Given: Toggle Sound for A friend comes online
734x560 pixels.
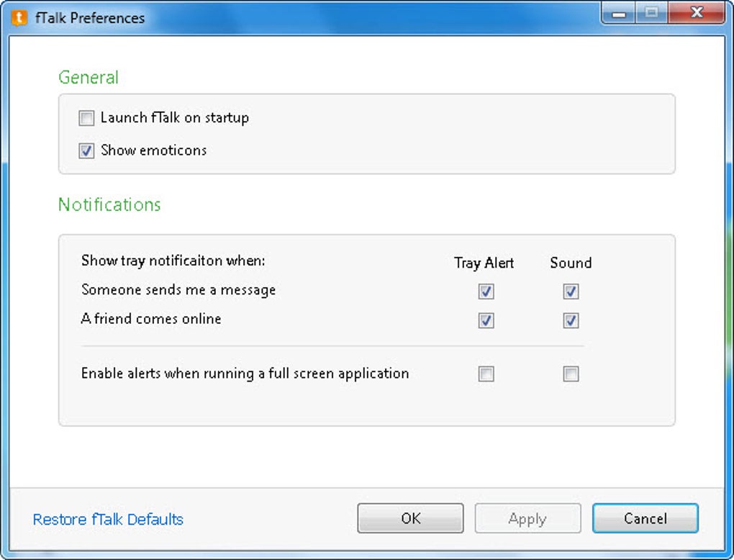Looking at the screenshot, I should click(x=571, y=321).
